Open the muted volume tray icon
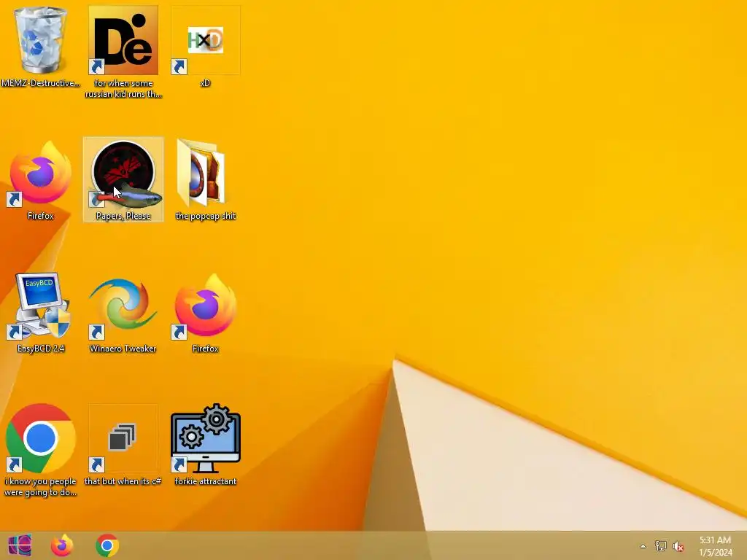 pyautogui.click(x=678, y=546)
